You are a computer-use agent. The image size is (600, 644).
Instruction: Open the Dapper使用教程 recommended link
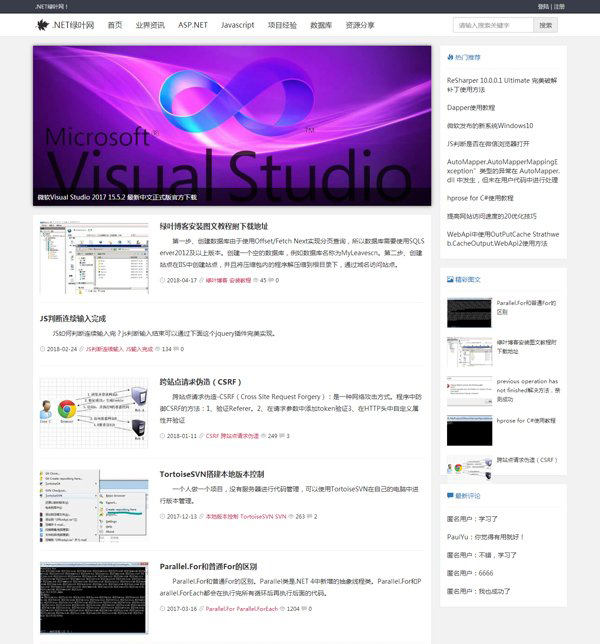pyautogui.click(x=471, y=107)
